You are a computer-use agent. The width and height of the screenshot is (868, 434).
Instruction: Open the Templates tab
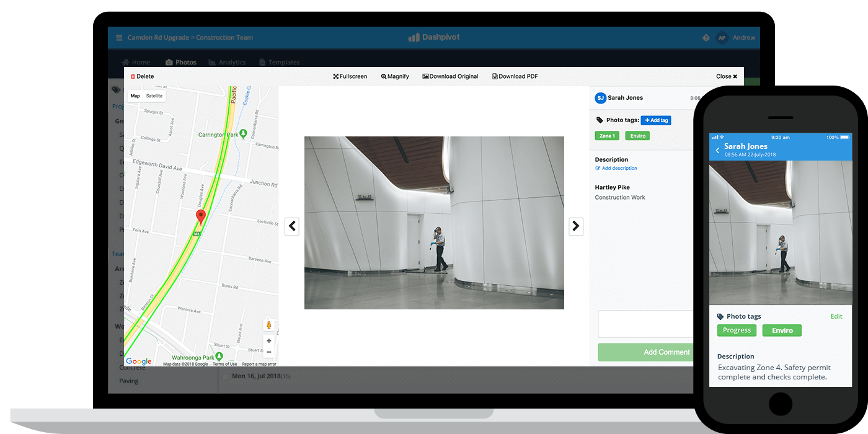click(280, 63)
